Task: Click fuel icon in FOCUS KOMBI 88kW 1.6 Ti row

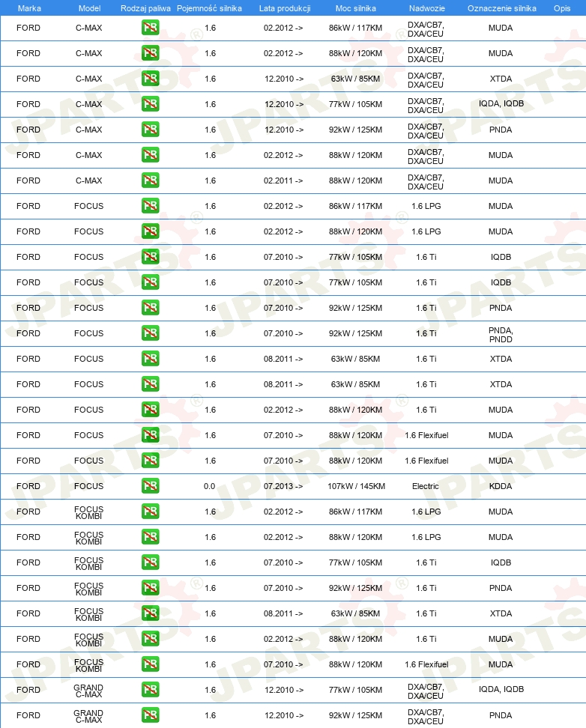Action: pyautogui.click(x=150, y=639)
